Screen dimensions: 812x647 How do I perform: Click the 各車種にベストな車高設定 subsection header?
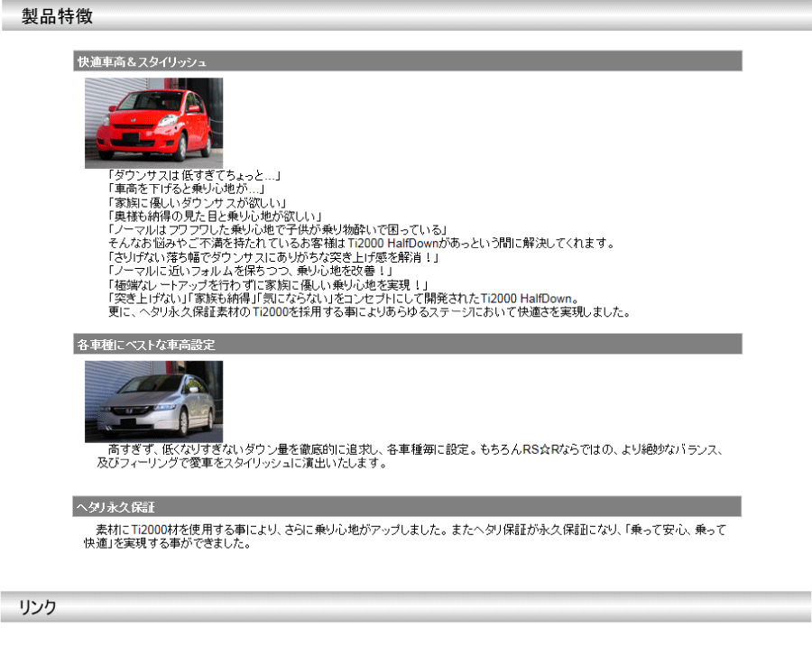point(408,344)
